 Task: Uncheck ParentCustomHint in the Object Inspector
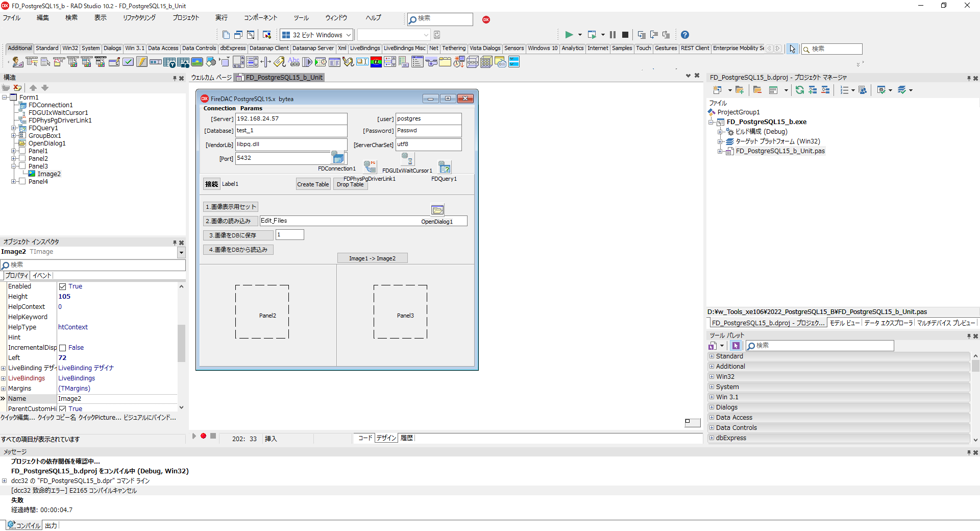[63, 408]
